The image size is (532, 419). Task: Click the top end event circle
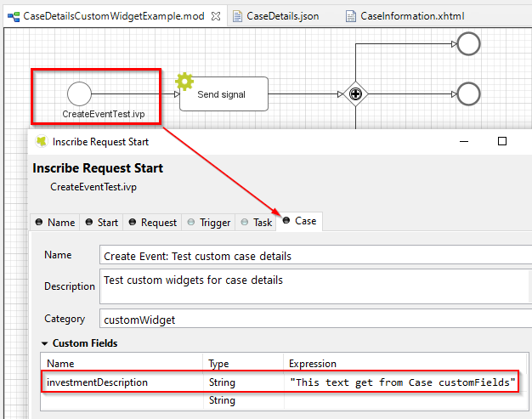[468, 44]
